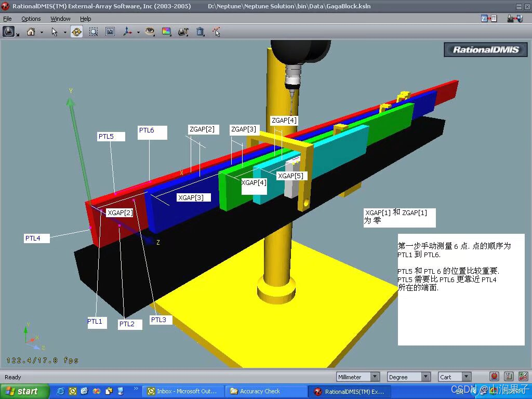Click the XGAP[3] label
Screen dimensions: 532x399
coord(194,197)
